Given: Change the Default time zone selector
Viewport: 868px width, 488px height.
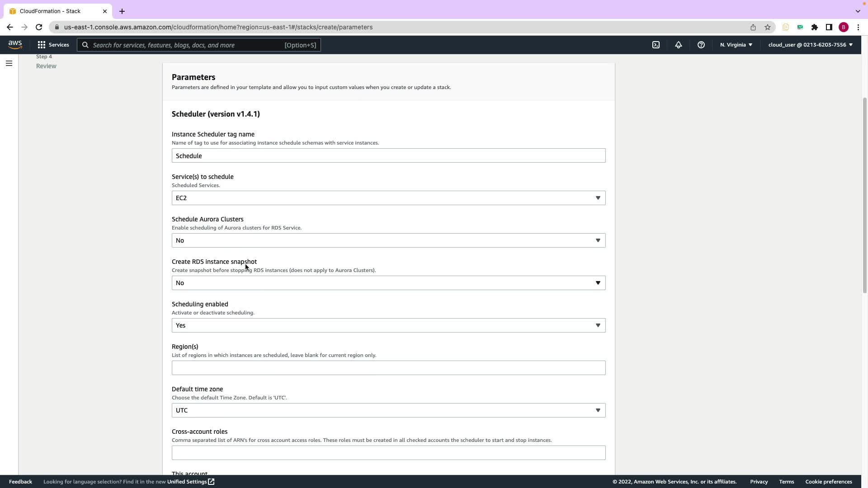Looking at the screenshot, I should point(388,410).
